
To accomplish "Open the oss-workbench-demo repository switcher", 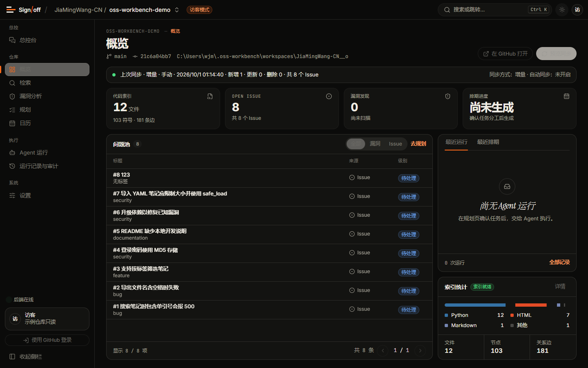I will tap(144, 10).
